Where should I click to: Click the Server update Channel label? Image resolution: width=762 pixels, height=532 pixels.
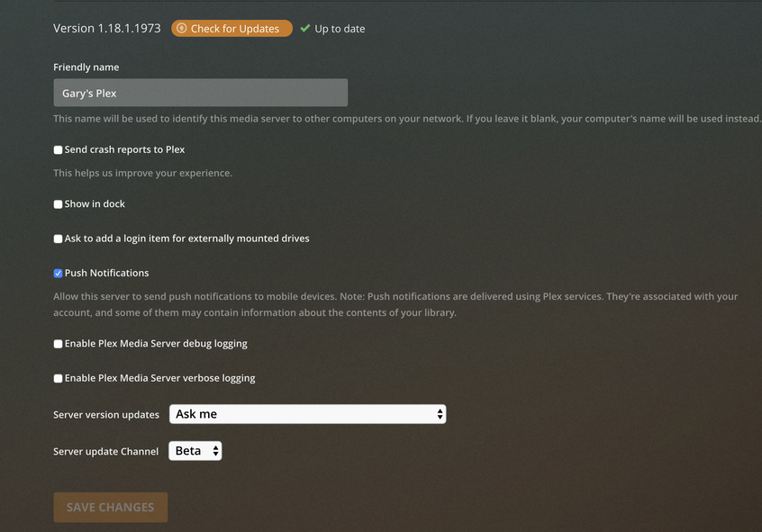[105, 452]
